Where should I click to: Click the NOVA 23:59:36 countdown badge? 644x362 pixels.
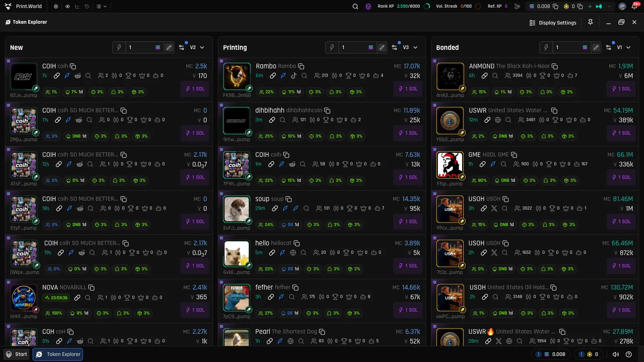[56, 298]
